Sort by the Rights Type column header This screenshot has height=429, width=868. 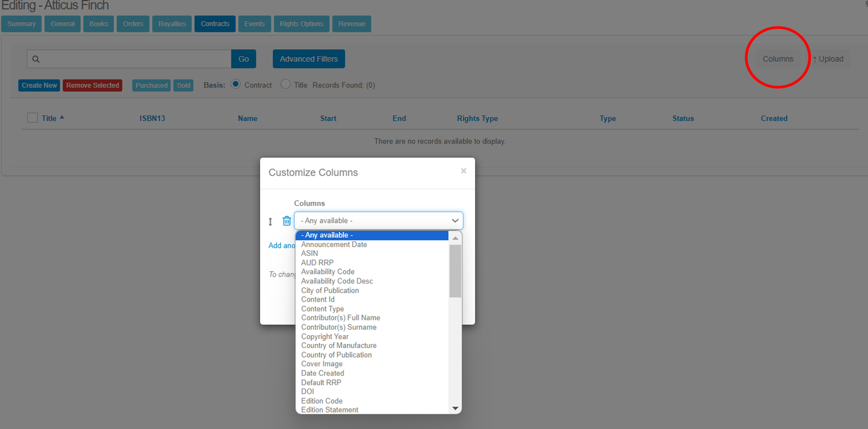click(x=477, y=118)
